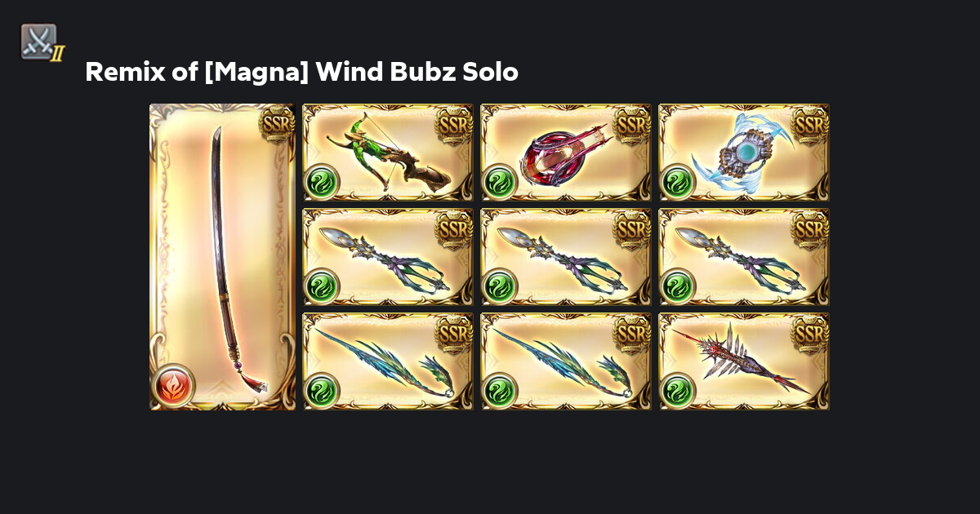
Task: Click wind element icon on spiked spear
Action: click(677, 390)
